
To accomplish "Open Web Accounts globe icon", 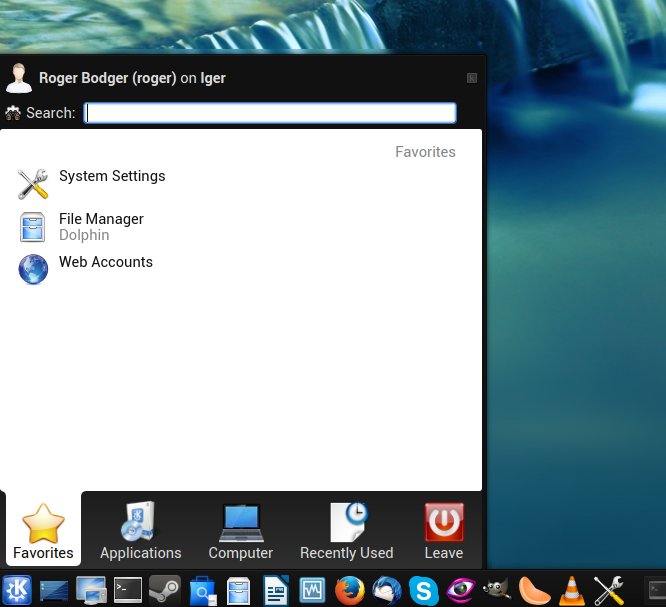I will (33, 269).
